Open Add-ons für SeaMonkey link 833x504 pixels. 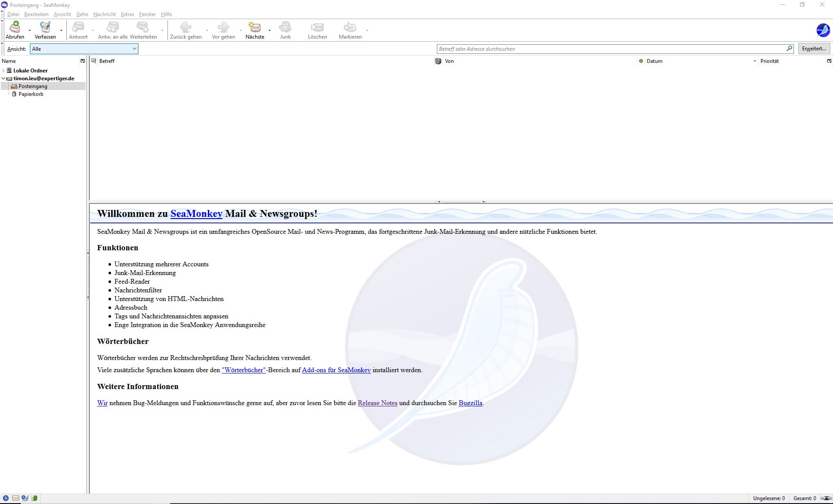pyautogui.click(x=336, y=370)
